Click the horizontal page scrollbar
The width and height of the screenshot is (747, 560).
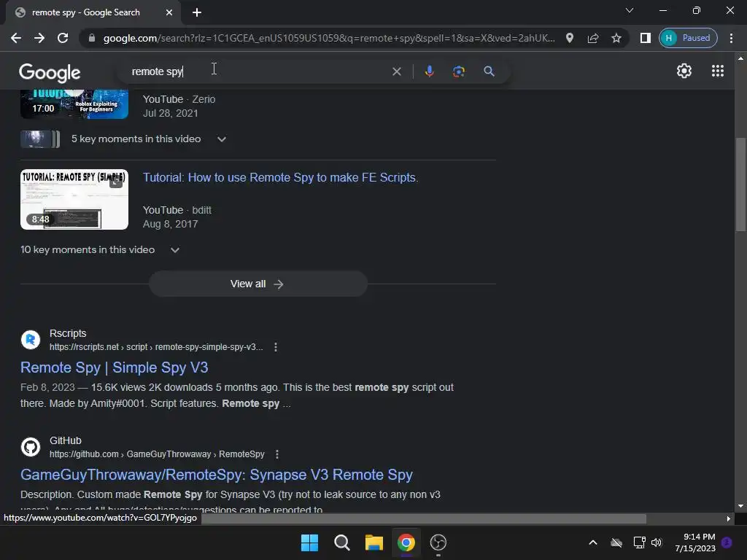tap(423, 518)
